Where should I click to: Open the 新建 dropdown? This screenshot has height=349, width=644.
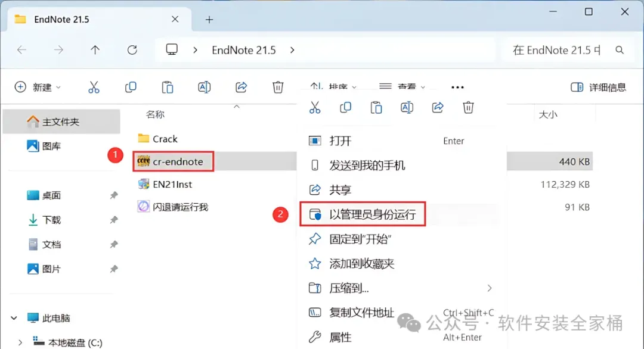(x=38, y=87)
